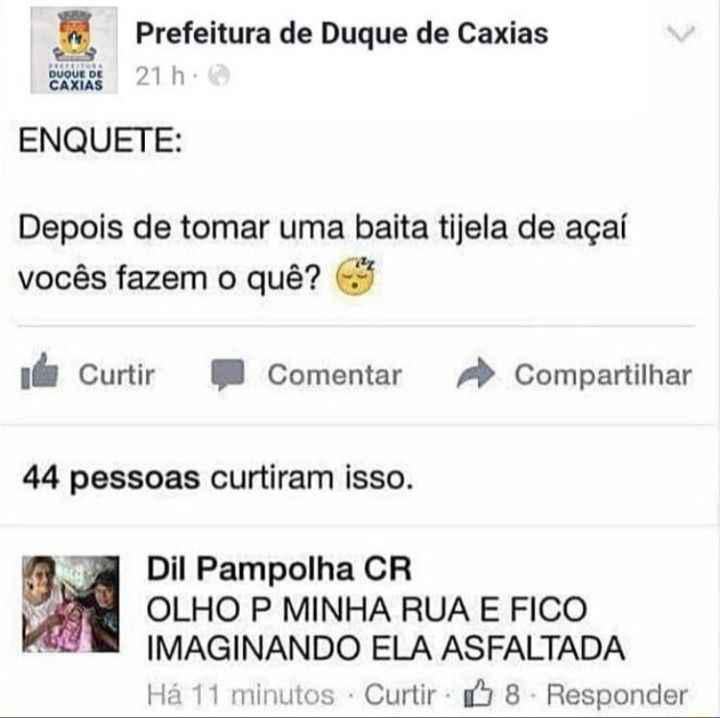Click the public globe privacy icon

pyautogui.click(x=219, y=76)
